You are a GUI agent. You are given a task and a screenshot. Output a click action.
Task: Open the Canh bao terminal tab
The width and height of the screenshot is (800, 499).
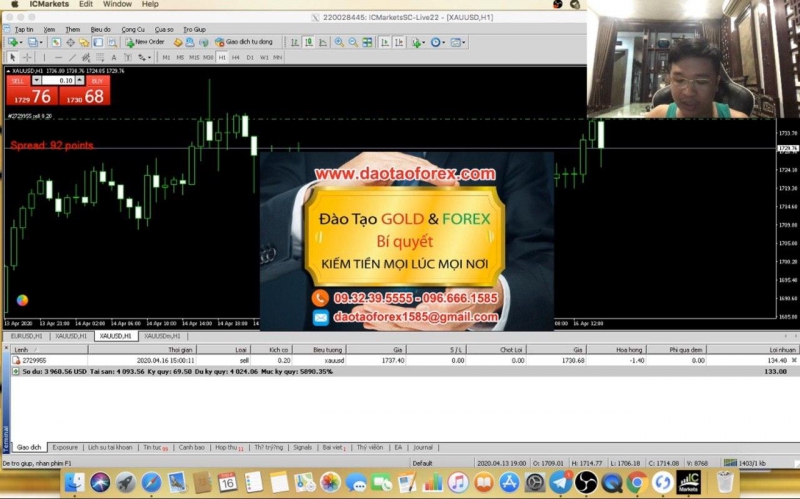click(191, 447)
